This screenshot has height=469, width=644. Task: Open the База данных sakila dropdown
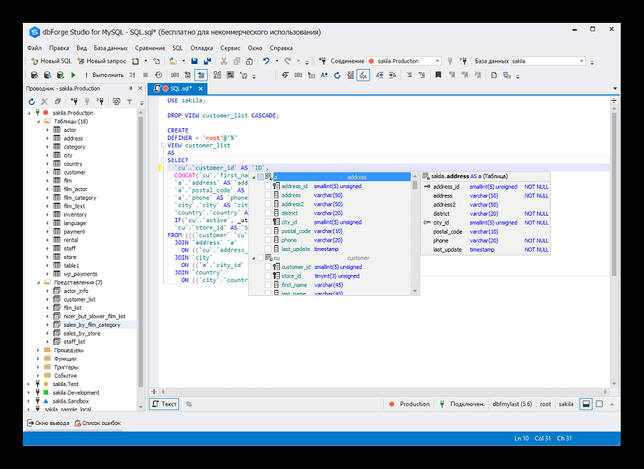click(582, 61)
